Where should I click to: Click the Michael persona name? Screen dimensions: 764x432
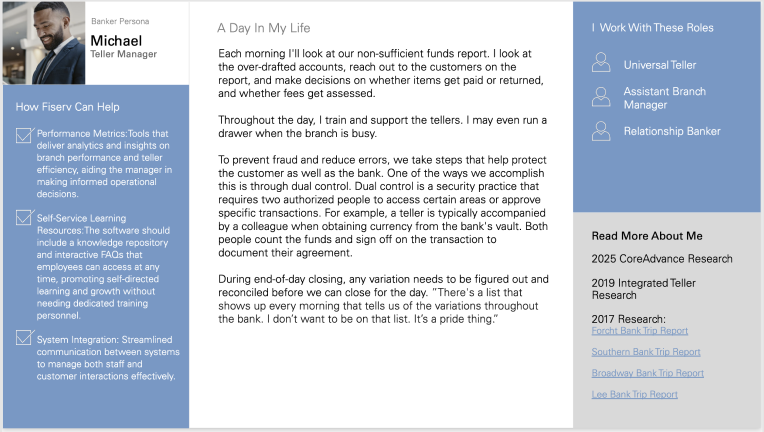point(116,41)
